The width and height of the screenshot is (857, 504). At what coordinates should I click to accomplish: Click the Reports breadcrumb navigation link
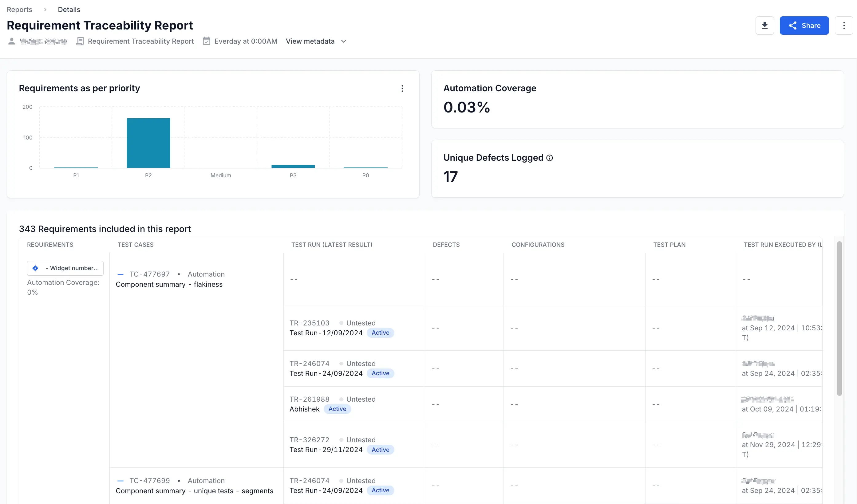pyautogui.click(x=19, y=10)
